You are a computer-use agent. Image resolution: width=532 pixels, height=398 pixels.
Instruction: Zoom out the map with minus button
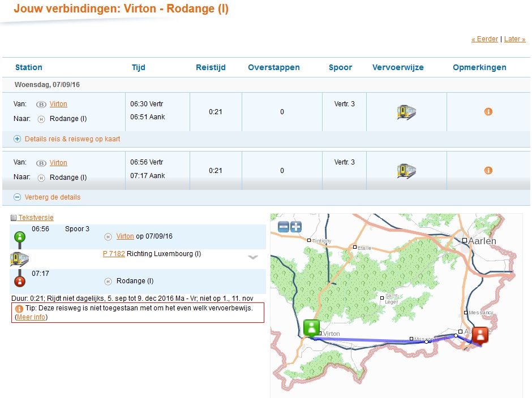point(284,227)
